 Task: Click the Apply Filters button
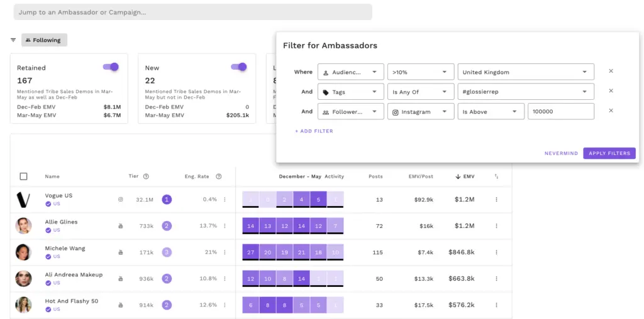[609, 153]
